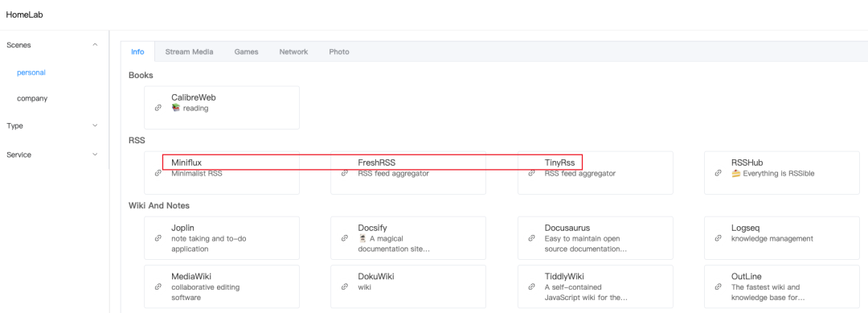Click 'A magical documentation site' text
The width and height of the screenshot is (868, 313).
394,244
